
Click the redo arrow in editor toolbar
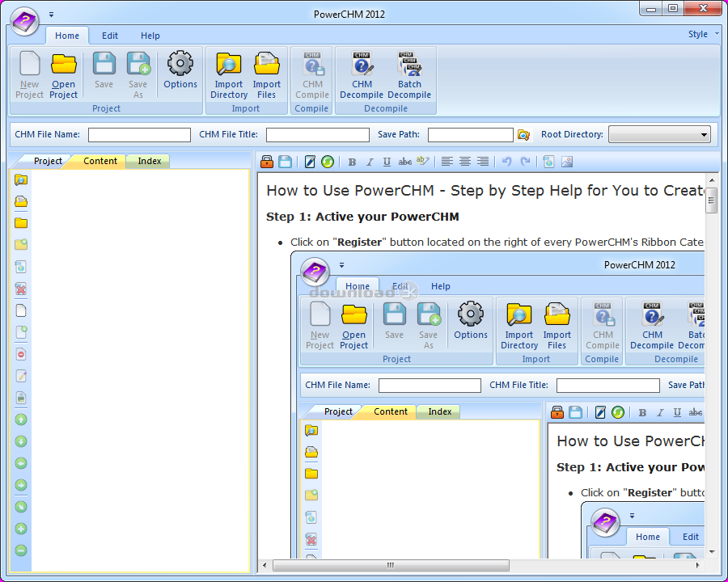click(x=525, y=162)
